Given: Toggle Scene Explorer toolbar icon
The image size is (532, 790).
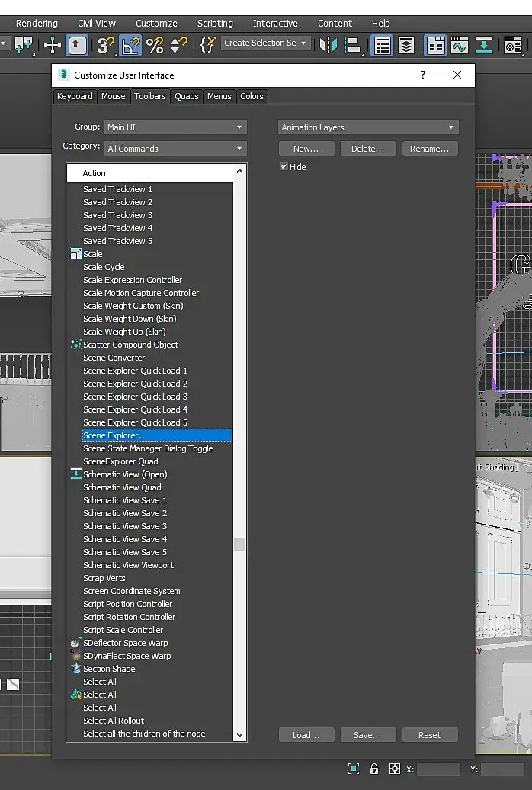Looking at the screenshot, I should [x=382, y=45].
